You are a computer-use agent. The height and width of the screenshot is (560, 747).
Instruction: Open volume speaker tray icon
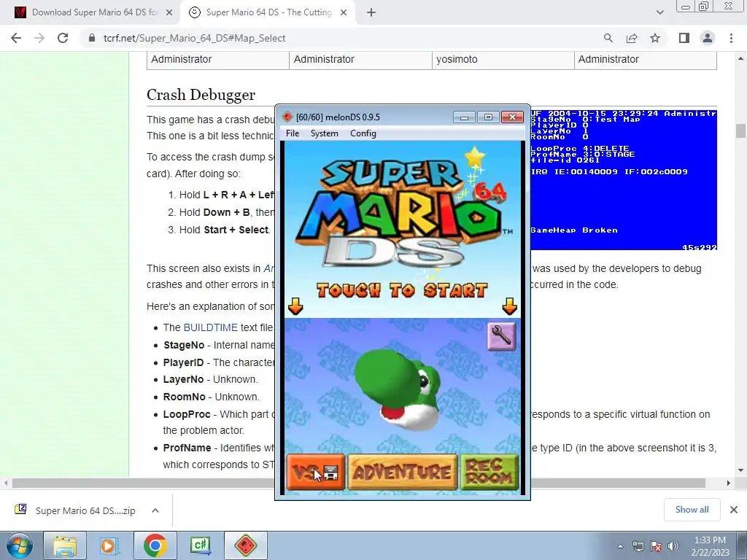tap(673, 546)
